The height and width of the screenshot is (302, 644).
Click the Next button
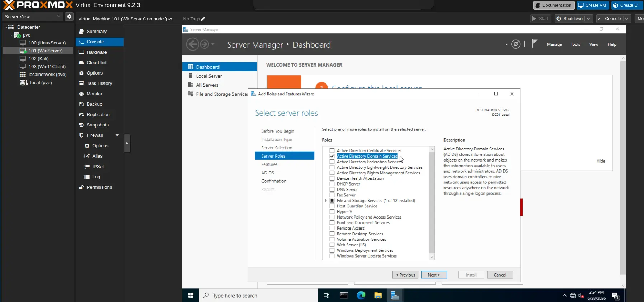click(434, 275)
